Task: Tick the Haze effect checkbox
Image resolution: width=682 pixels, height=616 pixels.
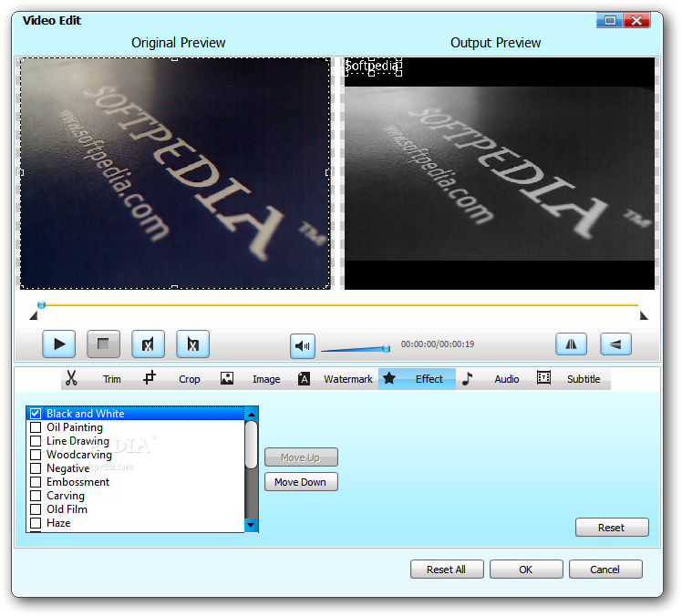Action: coord(36,523)
